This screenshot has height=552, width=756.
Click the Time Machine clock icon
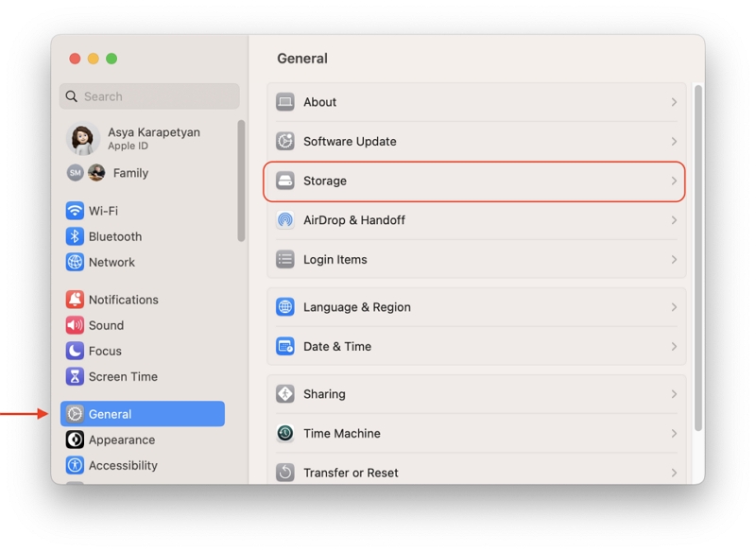click(285, 434)
